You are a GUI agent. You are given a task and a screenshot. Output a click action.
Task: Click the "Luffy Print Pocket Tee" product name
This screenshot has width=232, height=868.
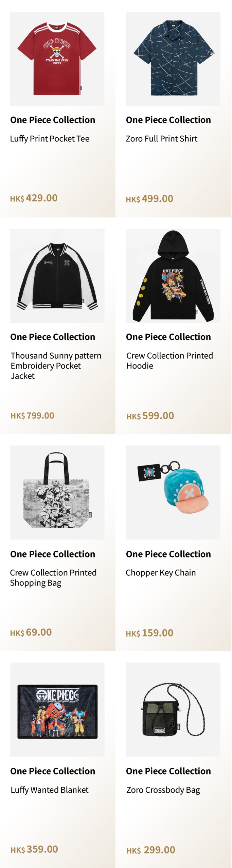50,139
